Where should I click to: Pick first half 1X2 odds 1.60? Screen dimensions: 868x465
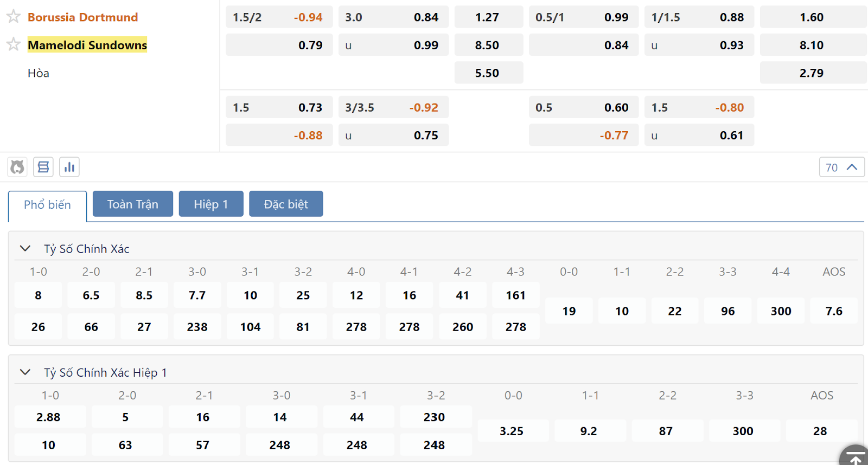813,17
